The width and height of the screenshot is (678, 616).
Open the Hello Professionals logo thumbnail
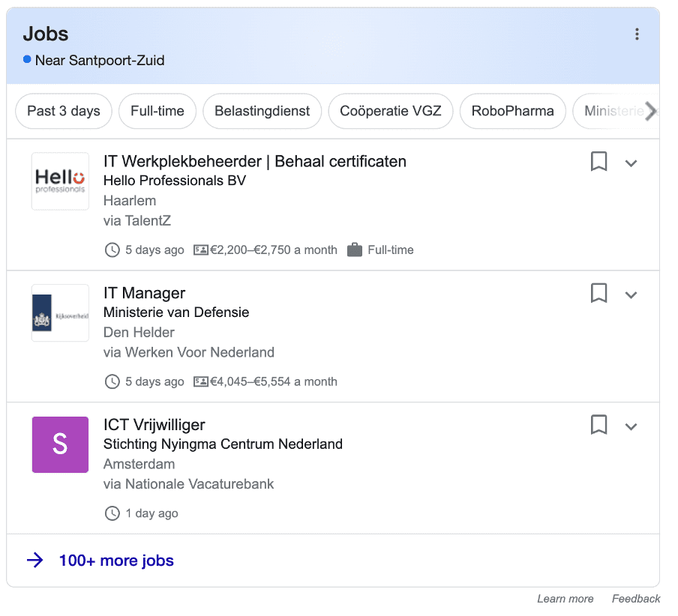point(60,181)
